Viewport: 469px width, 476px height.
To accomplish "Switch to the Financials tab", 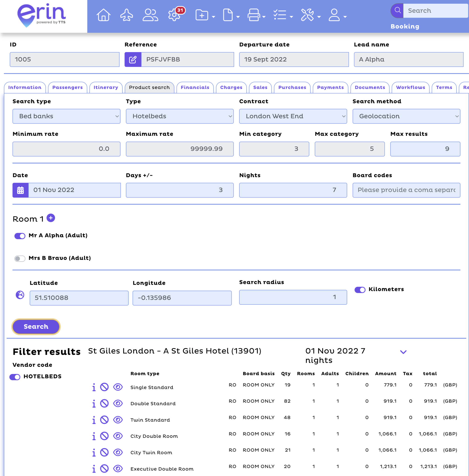I will click(x=195, y=87).
